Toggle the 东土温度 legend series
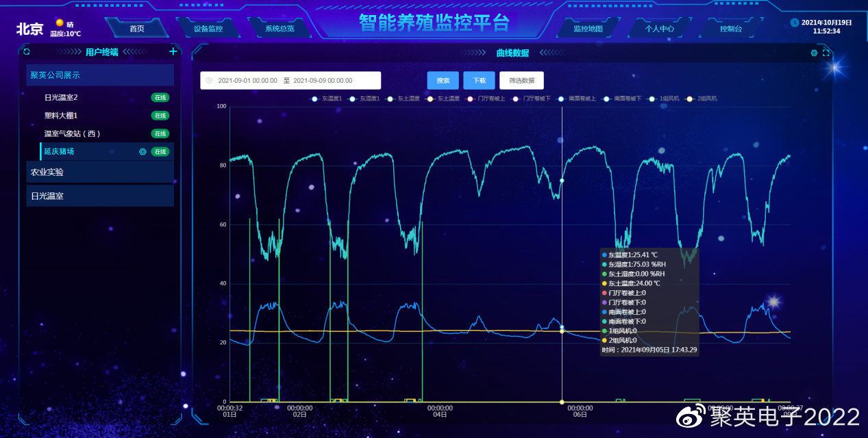 click(442, 99)
